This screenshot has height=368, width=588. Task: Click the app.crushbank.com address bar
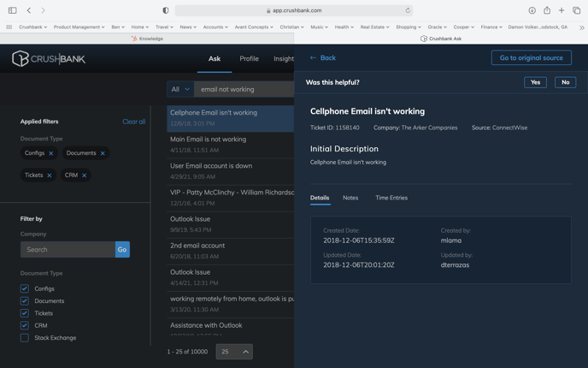294,10
